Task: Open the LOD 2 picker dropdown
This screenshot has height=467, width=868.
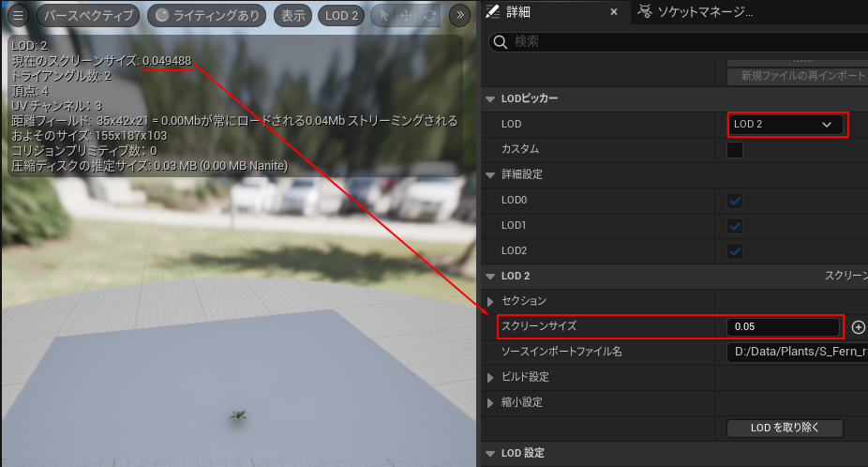Action: (x=786, y=124)
